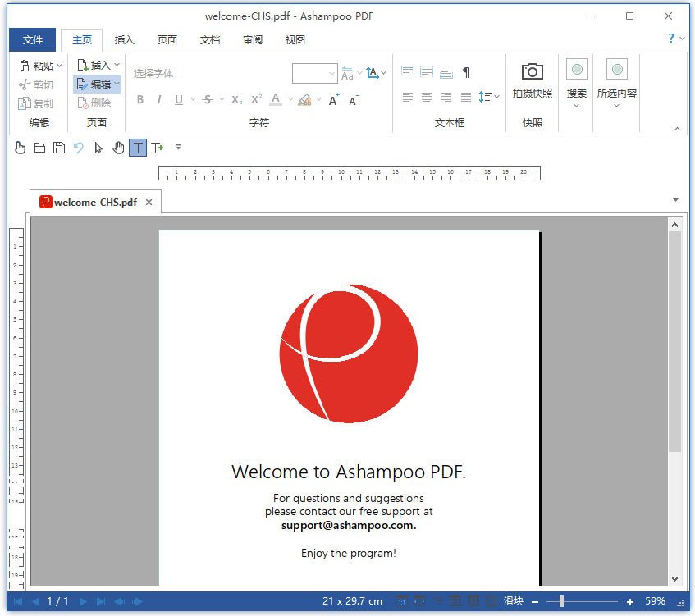The image size is (695, 616).
Task: Close the welcome-CHS.pdf tab
Action: (149, 202)
